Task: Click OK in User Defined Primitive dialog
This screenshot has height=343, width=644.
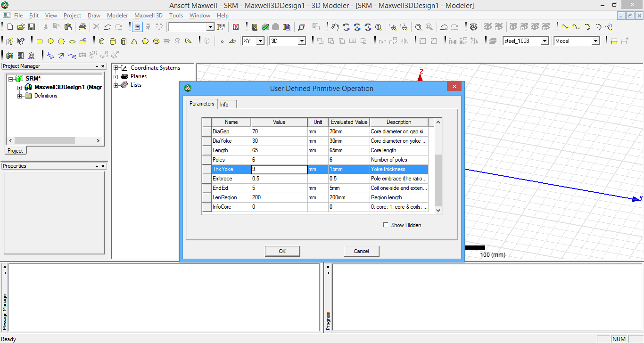Action: [x=282, y=251]
